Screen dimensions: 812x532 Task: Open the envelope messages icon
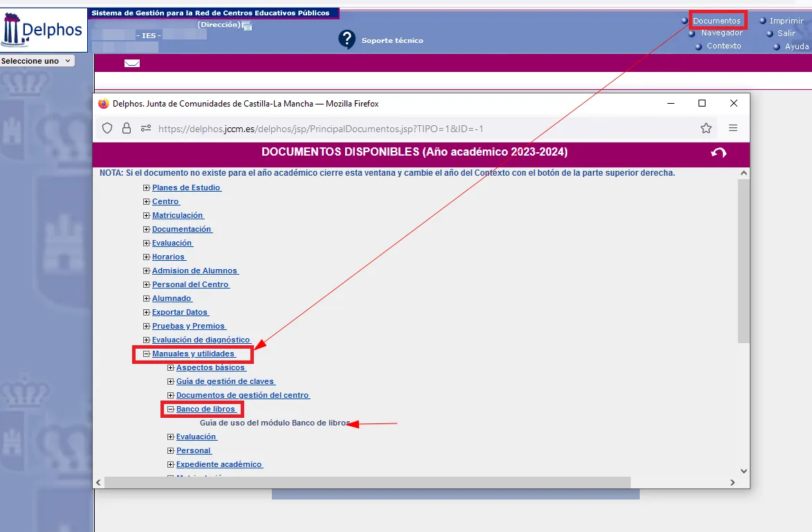pyautogui.click(x=131, y=64)
